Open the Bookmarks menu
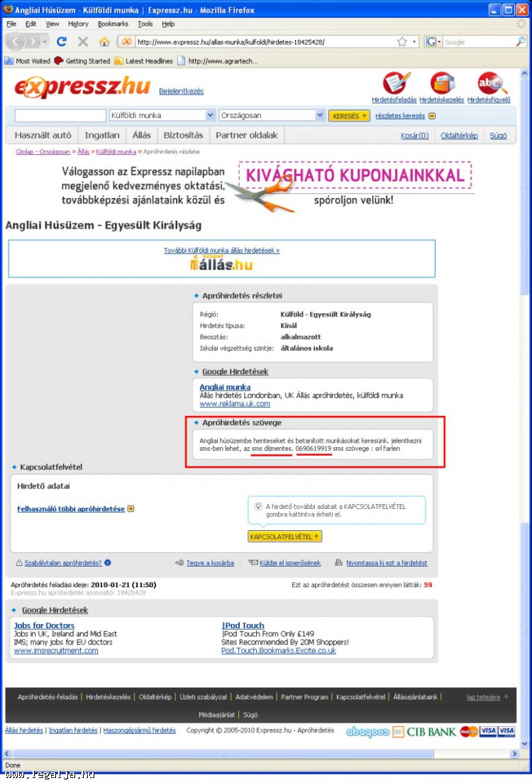 113,24
